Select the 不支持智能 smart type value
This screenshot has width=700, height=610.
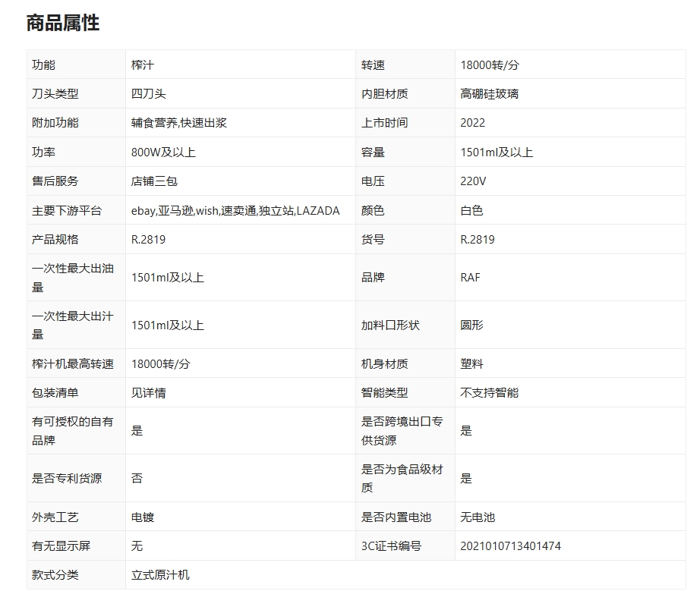489,393
